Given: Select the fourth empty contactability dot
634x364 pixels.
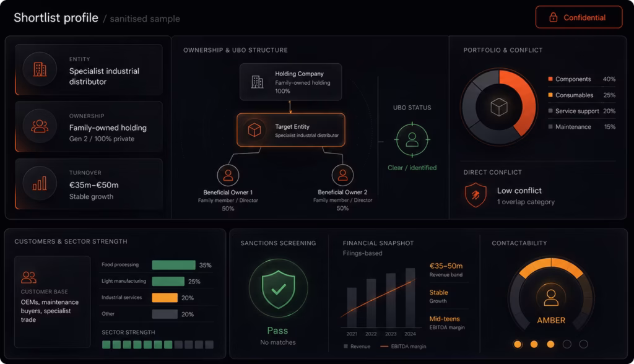Looking at the screenshot, I should click(x=567, y=344).
